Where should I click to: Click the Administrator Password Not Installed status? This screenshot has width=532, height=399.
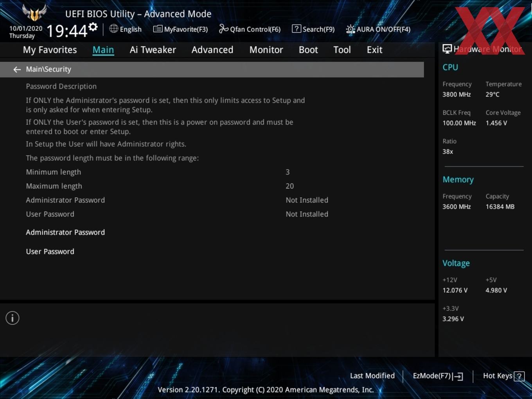[x=307, y=200]
